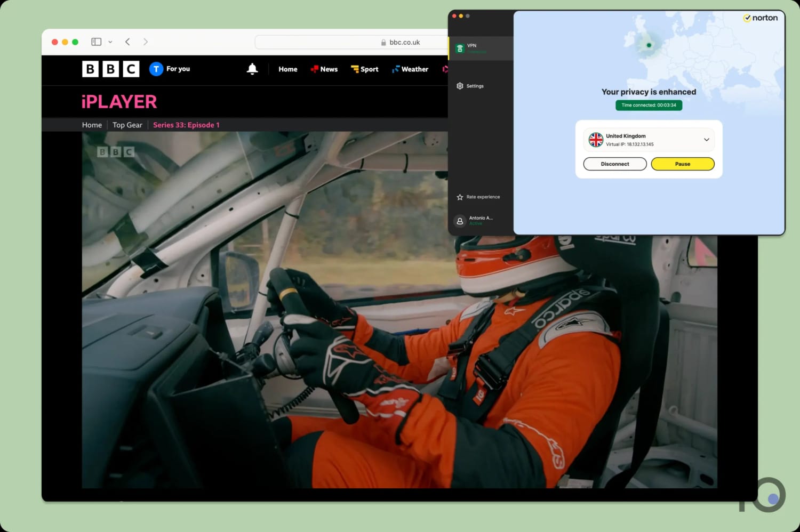
Task: Expand the United Kingdom server location dropdown
Action: click(706, 140)
